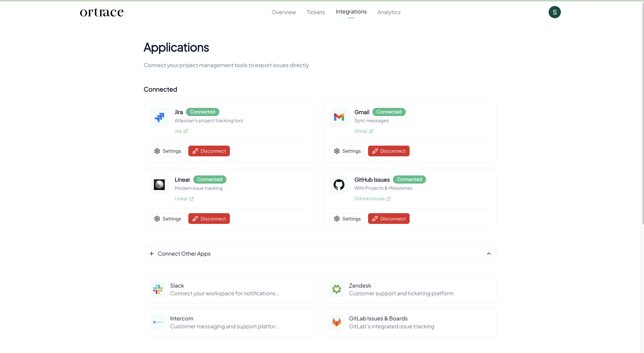The image size is (644, 353).
Task: Click the Slack logo icon
Action: (158, 290)
